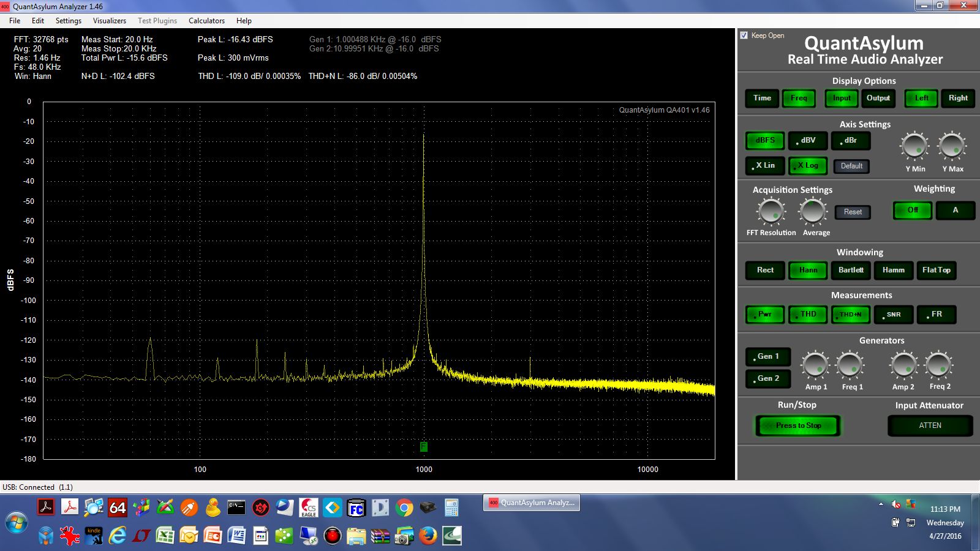Switch X axis to X Log
This screenshot has width=980, height=551.
808,165
